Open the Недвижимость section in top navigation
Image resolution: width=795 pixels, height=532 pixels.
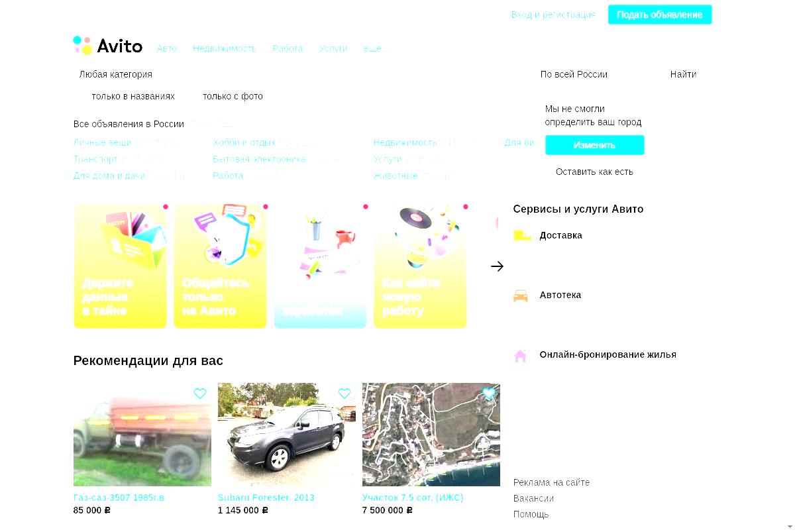tap(225, 48)
